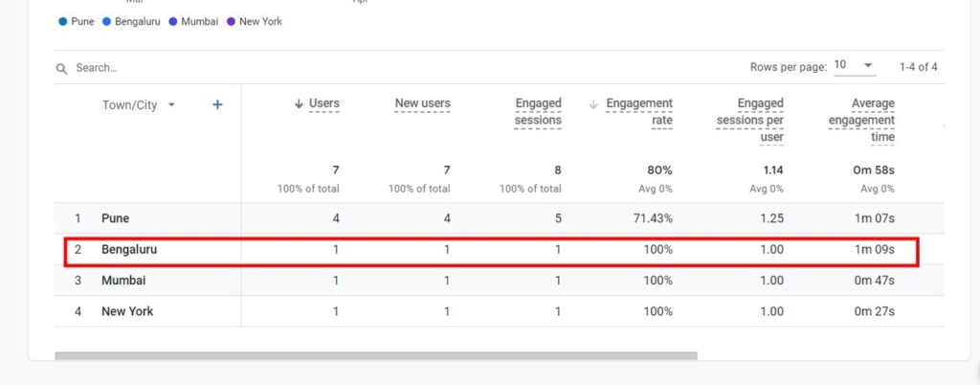
Task: Sort table by New users column
Action: (422, 103)
